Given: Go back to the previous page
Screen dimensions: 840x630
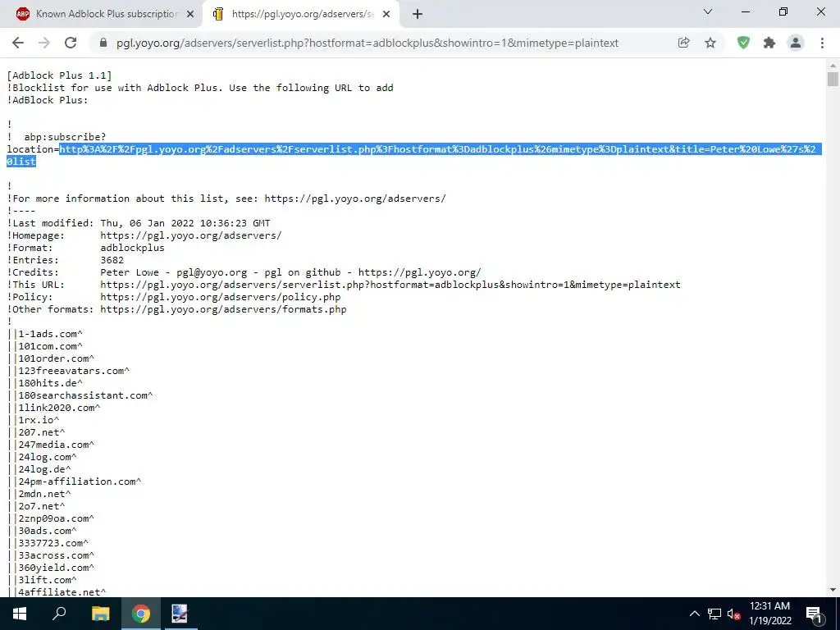Looking at the screenshot, I should [x=18, y=43].
